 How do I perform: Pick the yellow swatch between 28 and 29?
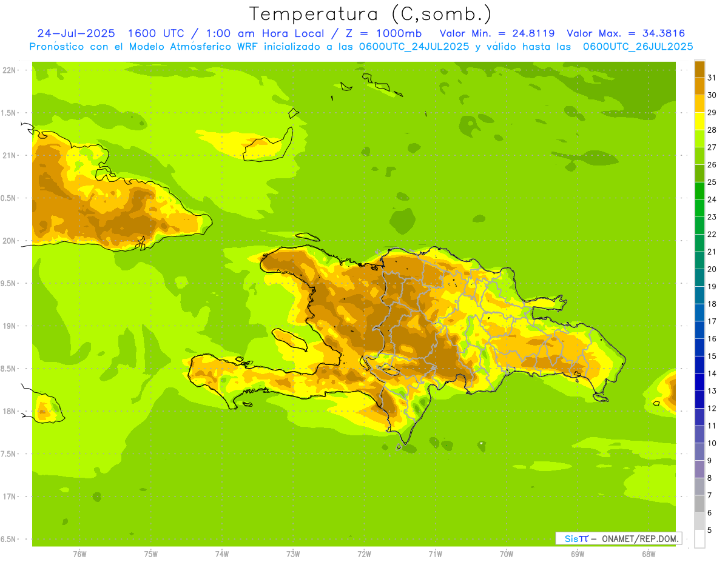(x=699, y=121)
